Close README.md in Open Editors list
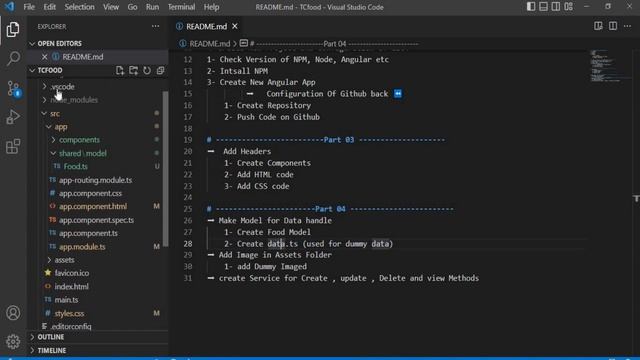Image resolution: width=640 pixels, height=360 pixels. [x=44, y=57]
